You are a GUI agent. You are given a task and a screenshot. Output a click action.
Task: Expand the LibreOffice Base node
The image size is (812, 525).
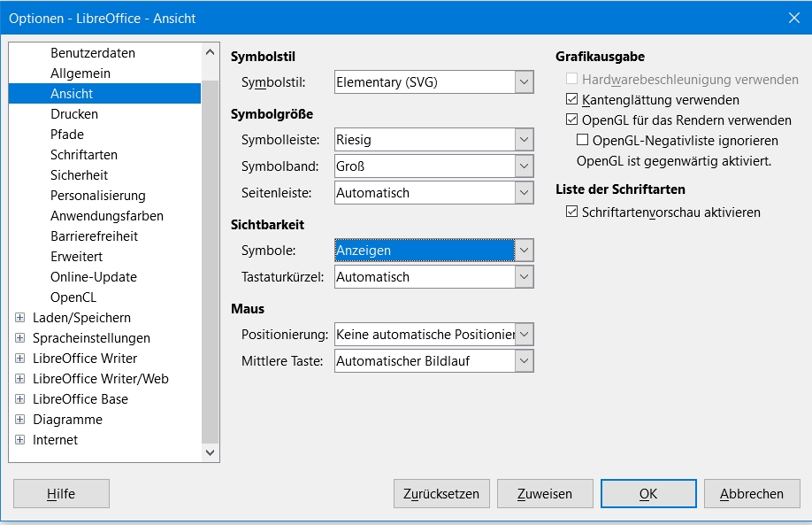coord(19,398)
